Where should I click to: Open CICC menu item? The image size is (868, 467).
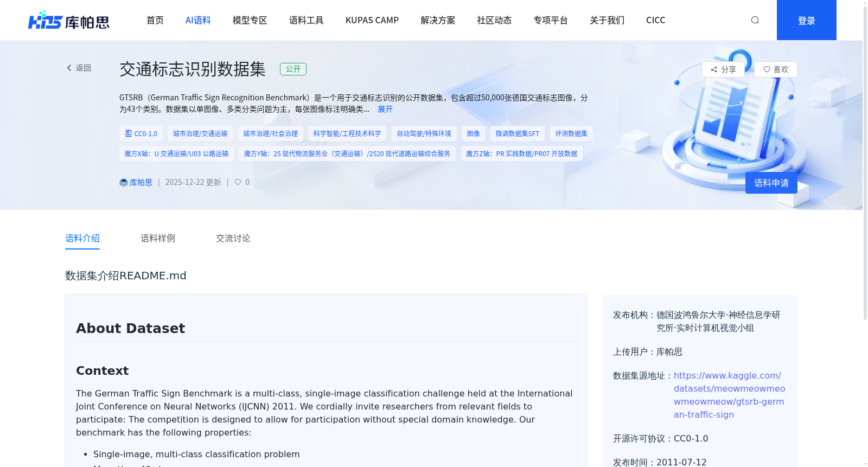point(655,20)
